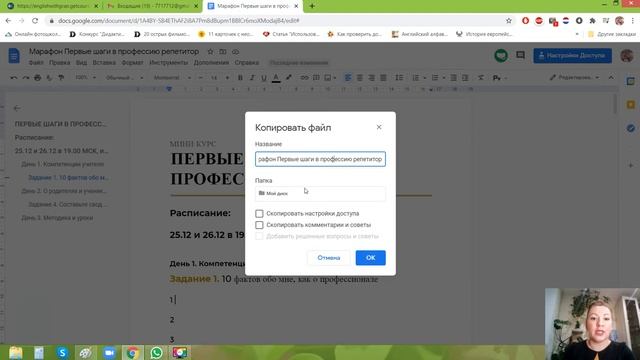640x360 pixels.
Task: Open the file explorer icon in the taskbar
Action: 16,353
